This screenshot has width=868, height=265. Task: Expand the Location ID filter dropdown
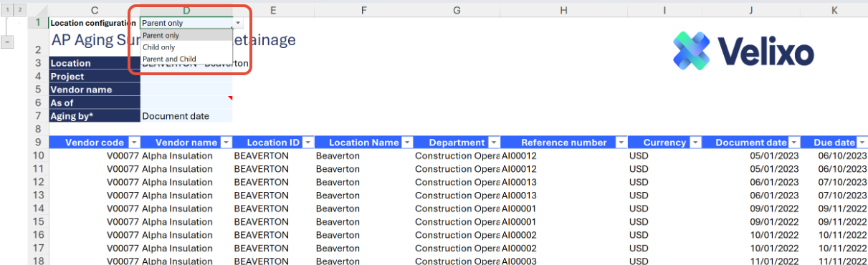coord(308,143)
